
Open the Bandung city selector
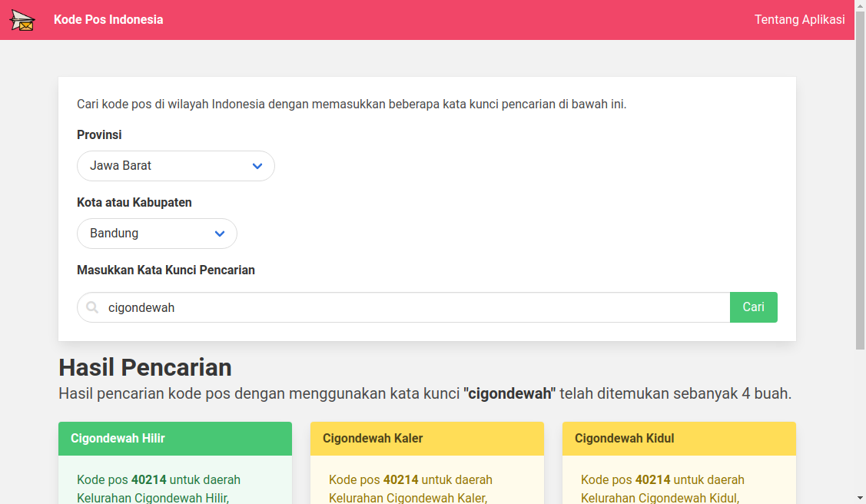click(157, 234)
